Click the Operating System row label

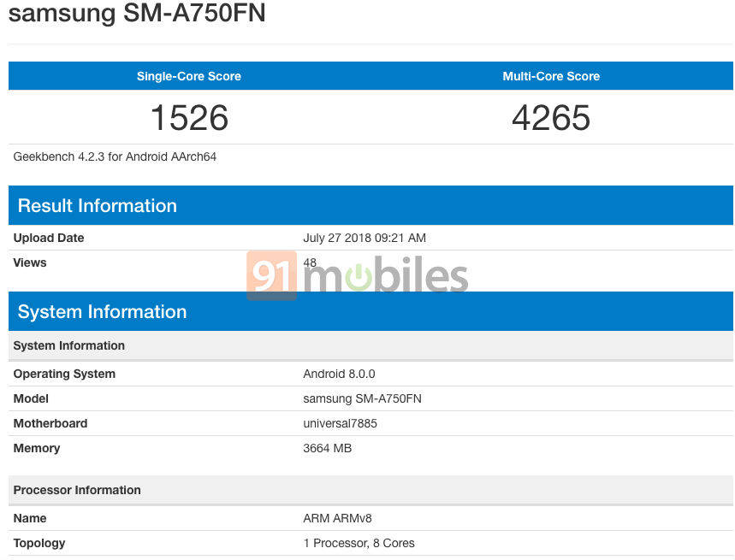[64, 374]
